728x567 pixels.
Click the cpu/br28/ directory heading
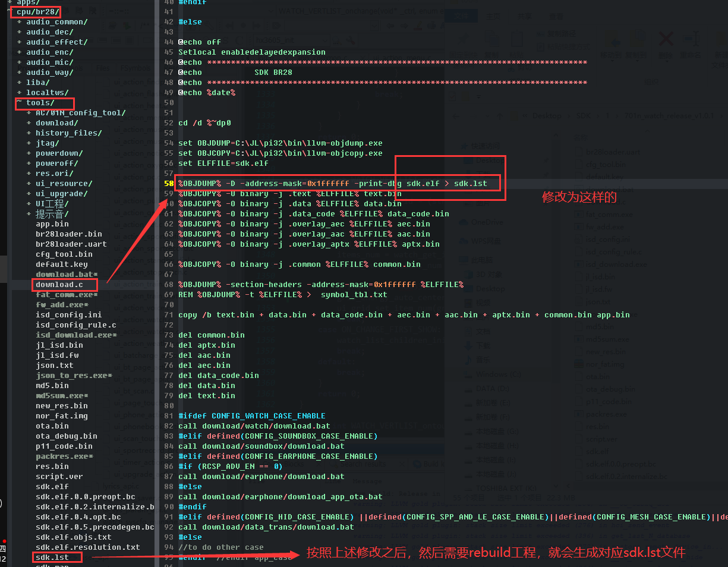pos(38,12)
